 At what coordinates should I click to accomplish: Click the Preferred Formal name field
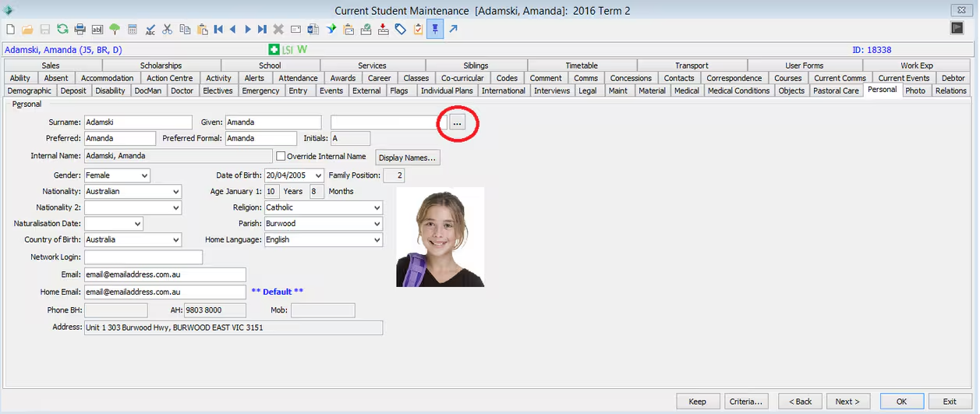click(261, 138)
